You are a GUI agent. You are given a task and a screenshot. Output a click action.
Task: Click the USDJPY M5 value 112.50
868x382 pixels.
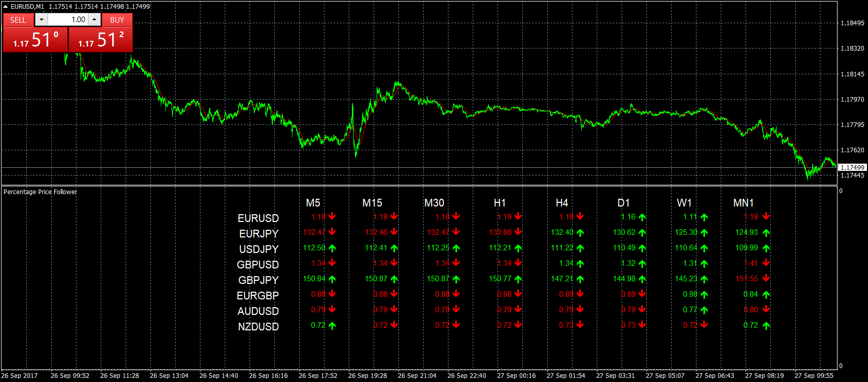pos(314,248)
